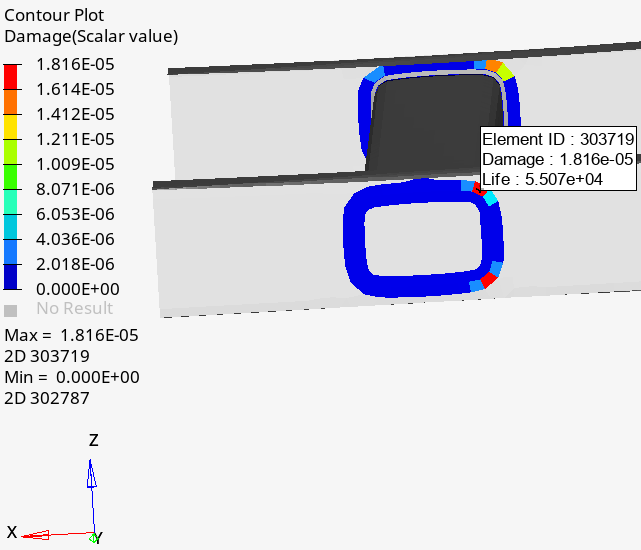Click legend value 8.071E-06
Image resolution: width=641 pixels, height=550 pixels.
(75, 189)
